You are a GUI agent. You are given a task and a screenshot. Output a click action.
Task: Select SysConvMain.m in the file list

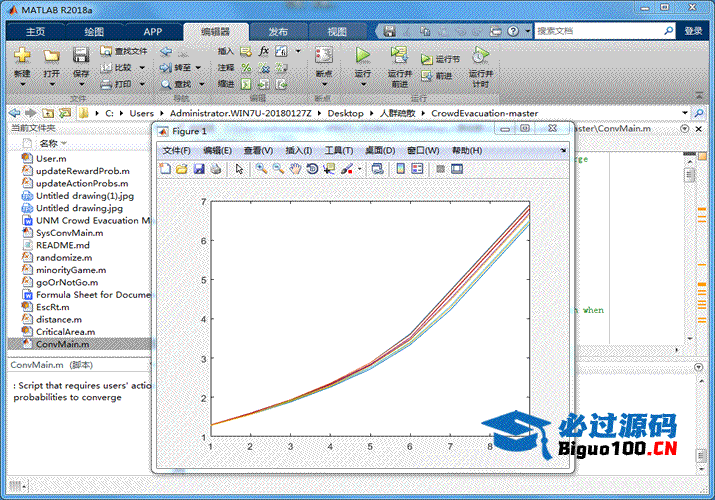pyautogui.click(x=69, y=232)
